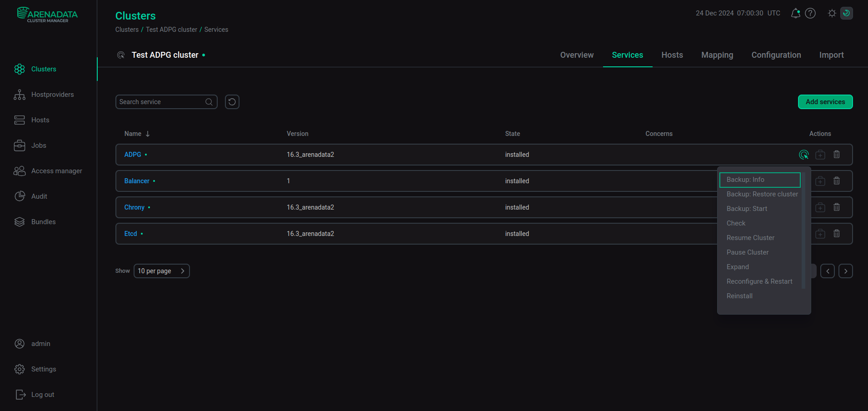Open Balancer service link
Viewport: 868px width, 411px height.
point(137,181)
